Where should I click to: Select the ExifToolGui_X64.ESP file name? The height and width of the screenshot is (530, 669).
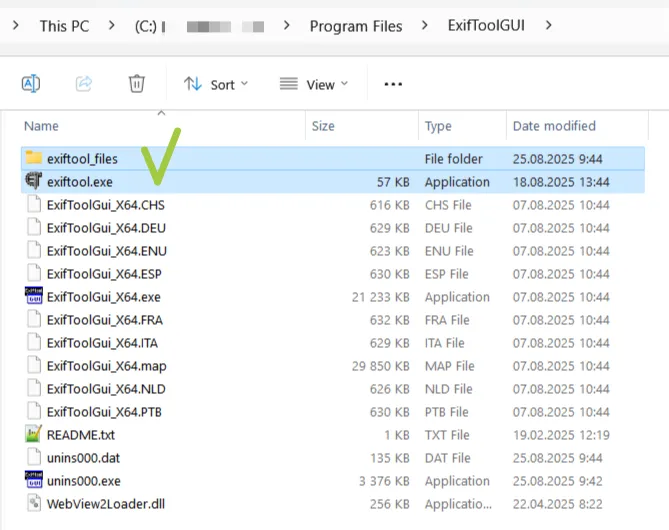coord(104,274)
